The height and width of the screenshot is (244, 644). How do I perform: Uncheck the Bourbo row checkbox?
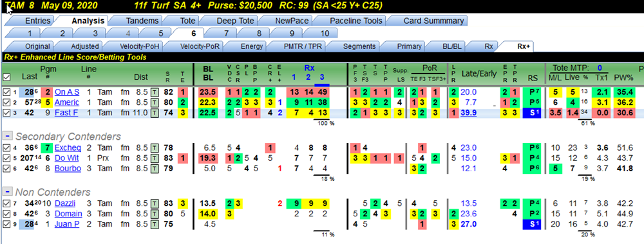point(6,169)
